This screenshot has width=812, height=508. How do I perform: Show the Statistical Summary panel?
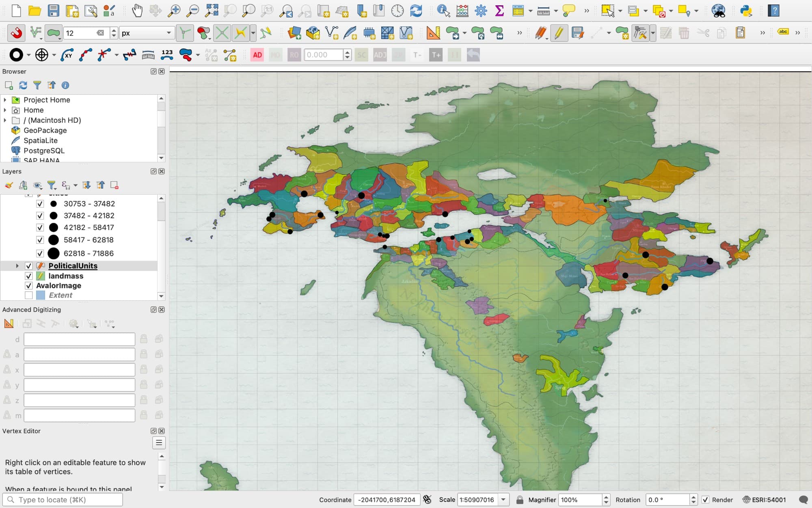coord(499,11)
